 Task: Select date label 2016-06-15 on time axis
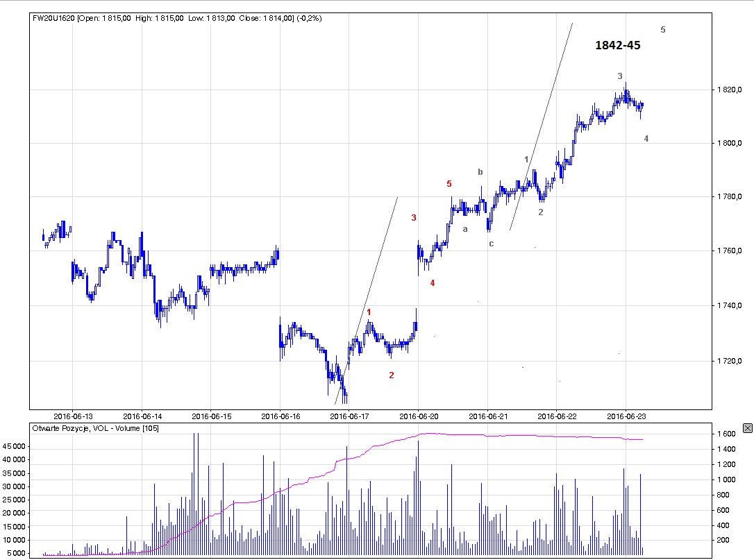(212, 416)
